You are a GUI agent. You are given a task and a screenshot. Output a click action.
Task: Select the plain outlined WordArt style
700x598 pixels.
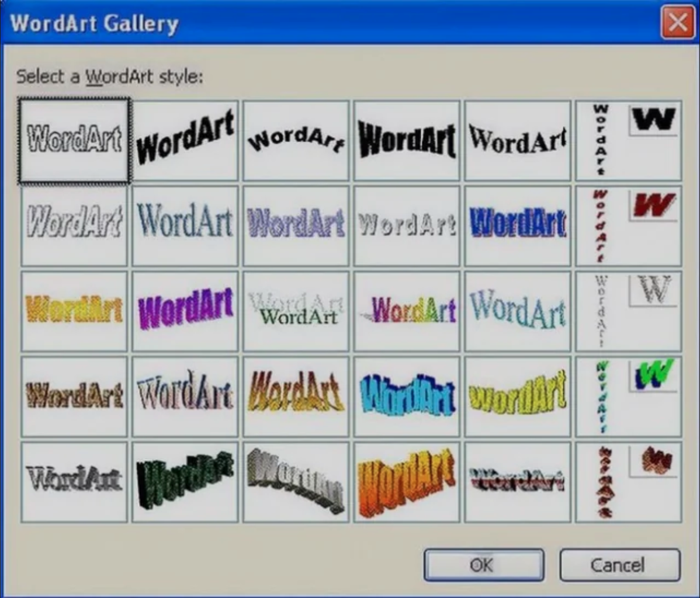(73, 140)
